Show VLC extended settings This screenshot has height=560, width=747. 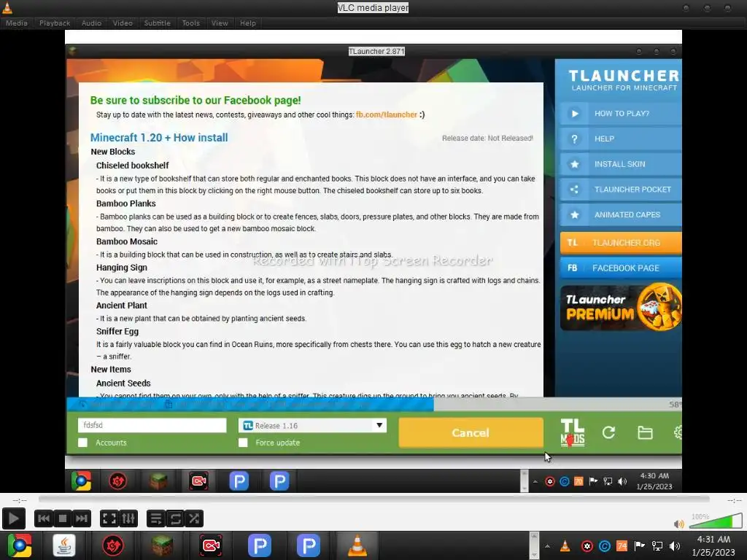[128, 518]
